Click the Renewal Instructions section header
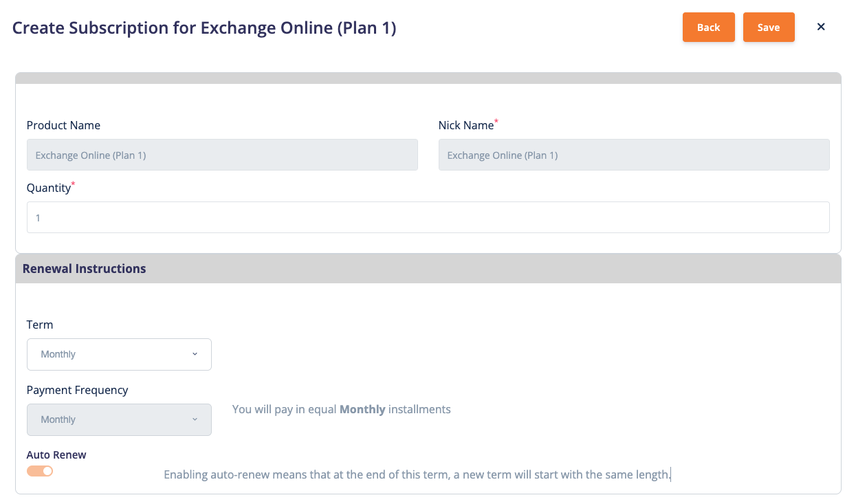The height and width of the screenshot is (504, 856). (x=84, y=268)
